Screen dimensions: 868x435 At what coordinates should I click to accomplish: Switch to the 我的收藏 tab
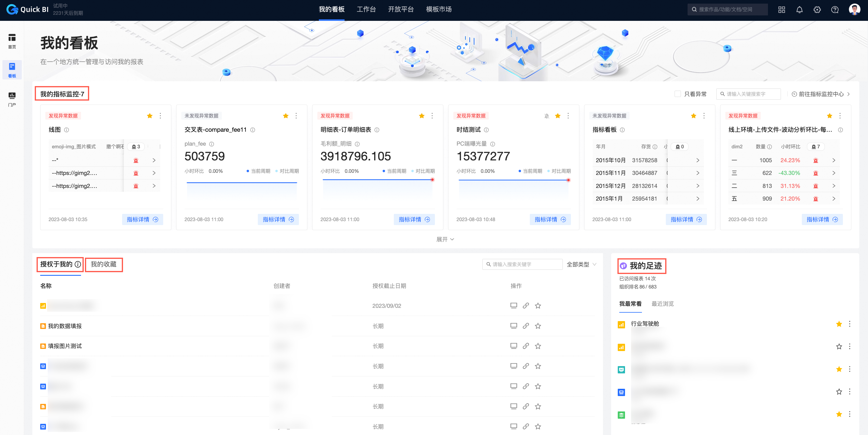(x=103, y=264)
